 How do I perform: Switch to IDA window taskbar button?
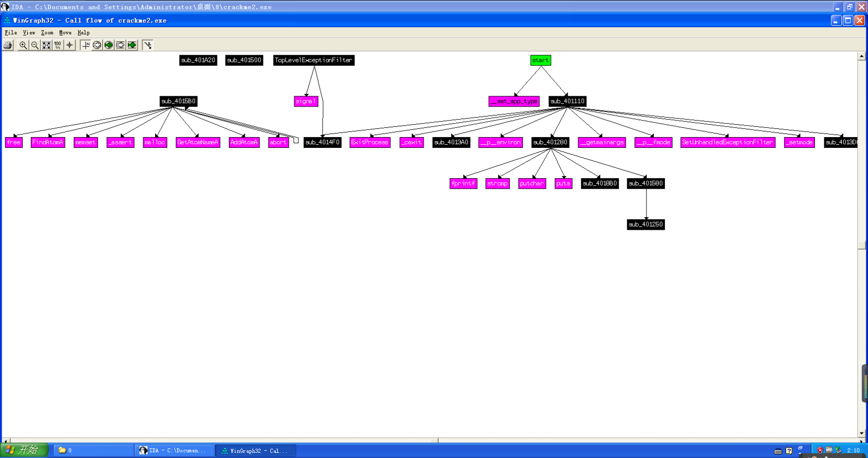[x=174, y=450]
